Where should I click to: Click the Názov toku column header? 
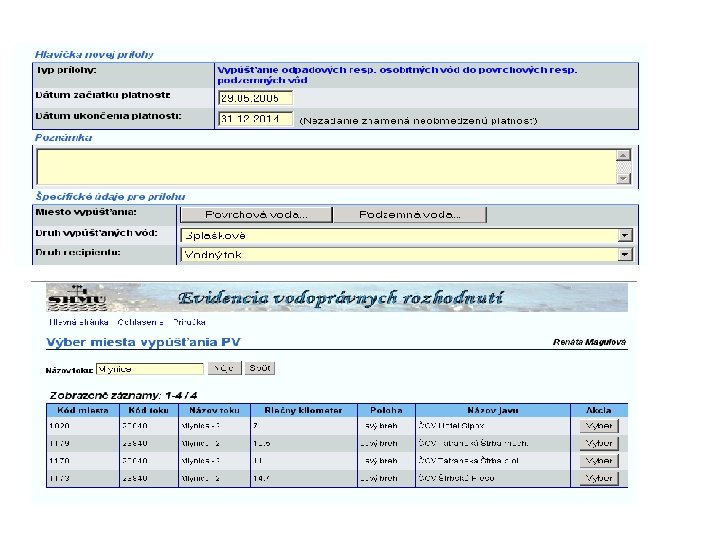click(214, 411)
